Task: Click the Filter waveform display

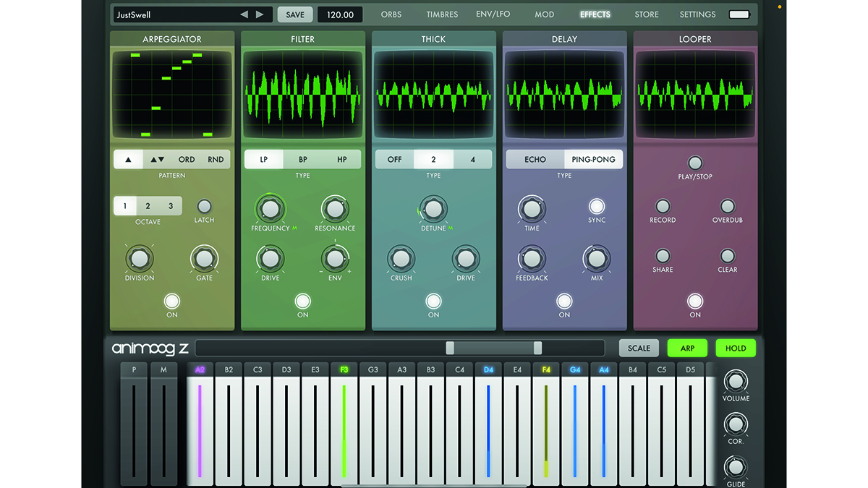Action: tap(302, 95)
